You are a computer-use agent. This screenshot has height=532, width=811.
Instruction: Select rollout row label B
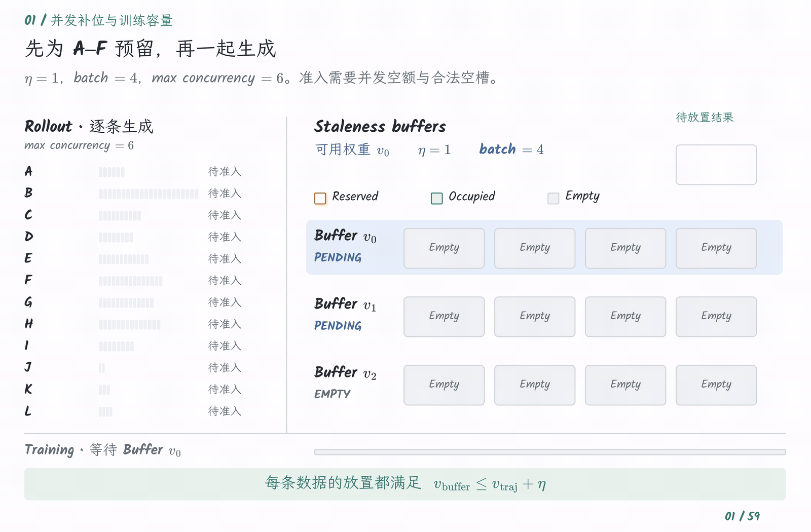[28, 193]
